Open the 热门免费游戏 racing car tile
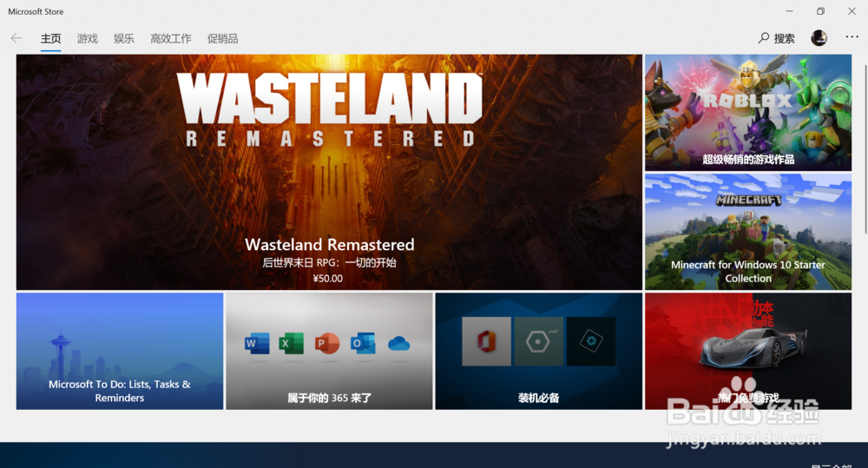Screen dimensions: 868x468 click(x=748, y=351)
